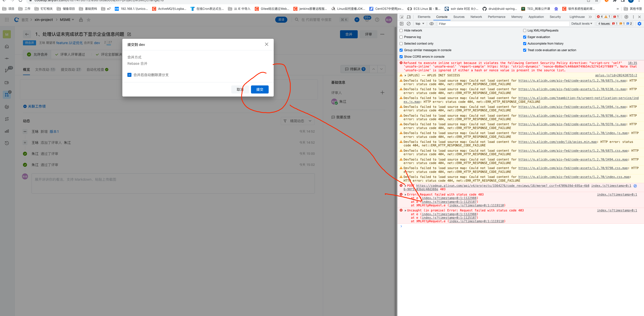Open the Application tab in DevTools
The width and height of the screenshot is (644, 316).
click(536, 17)
